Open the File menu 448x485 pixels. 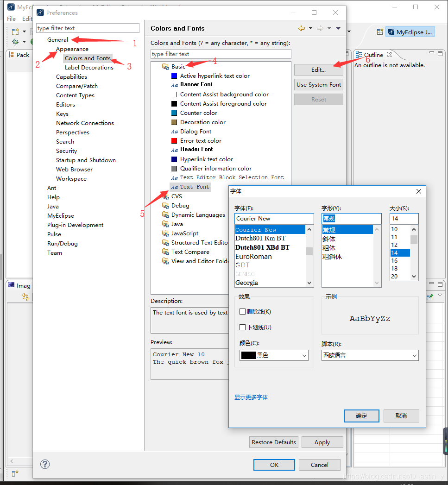point(12,19)
